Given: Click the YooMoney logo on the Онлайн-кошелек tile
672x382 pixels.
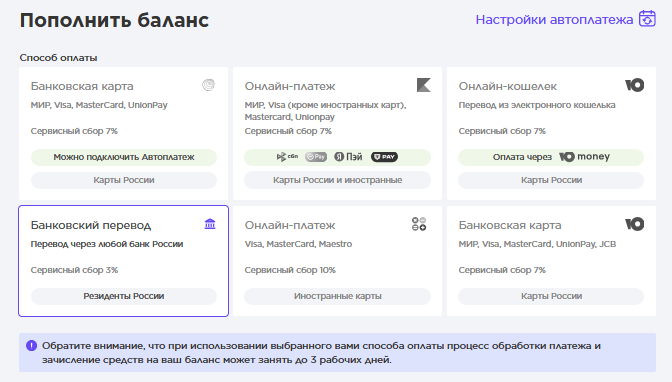Looking at the screenshot, I should pos(634,85).
